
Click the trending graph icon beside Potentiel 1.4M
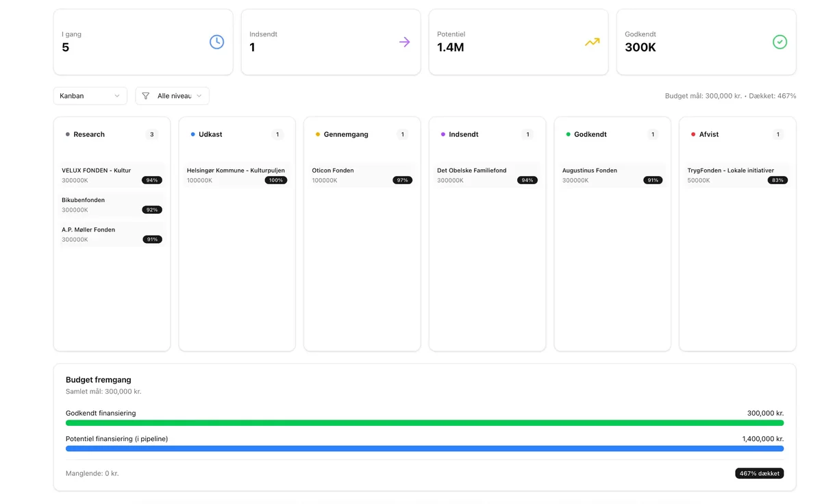[x=592, y=42]
